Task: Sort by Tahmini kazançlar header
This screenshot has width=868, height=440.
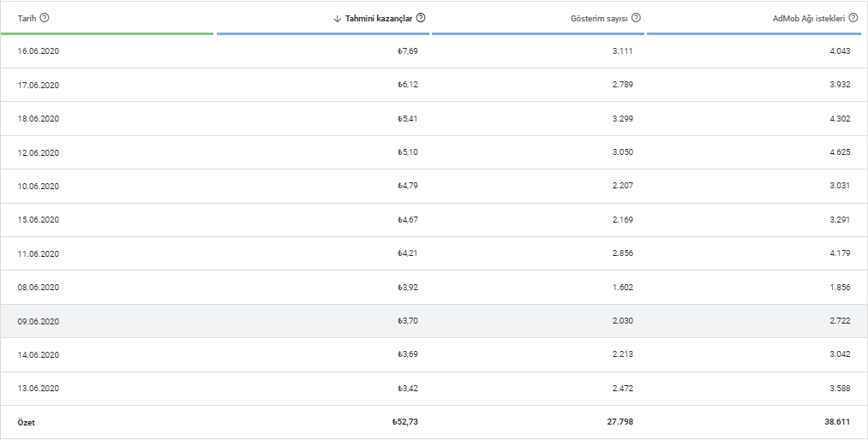Action: [380, 18]
